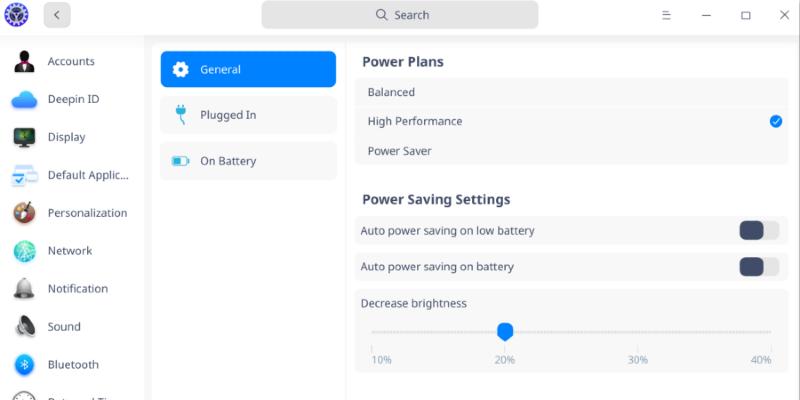Toggle auto power saving on low battery

(759, 231)
